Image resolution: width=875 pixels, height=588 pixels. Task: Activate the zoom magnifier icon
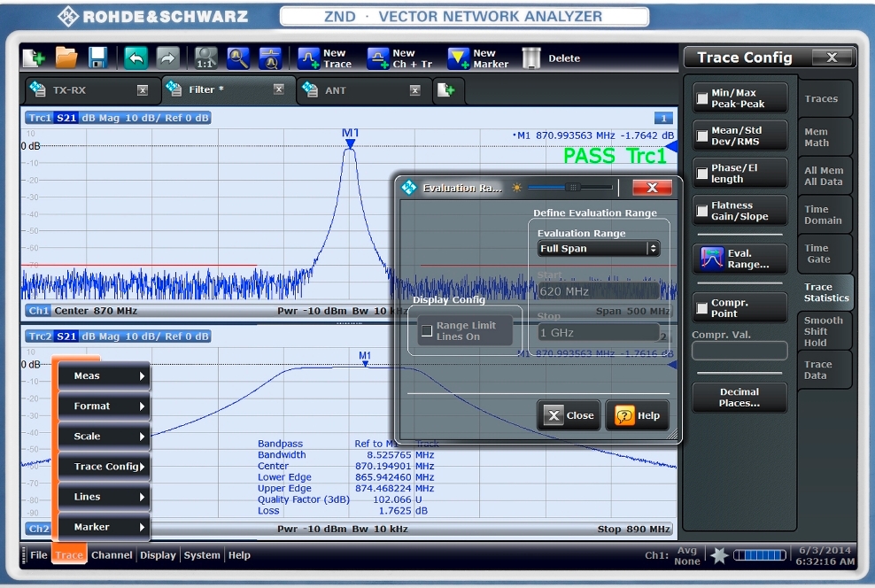238,58
